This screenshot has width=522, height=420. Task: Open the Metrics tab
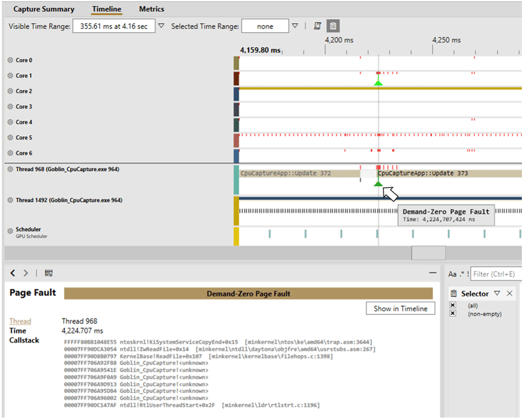click(152, 9)
